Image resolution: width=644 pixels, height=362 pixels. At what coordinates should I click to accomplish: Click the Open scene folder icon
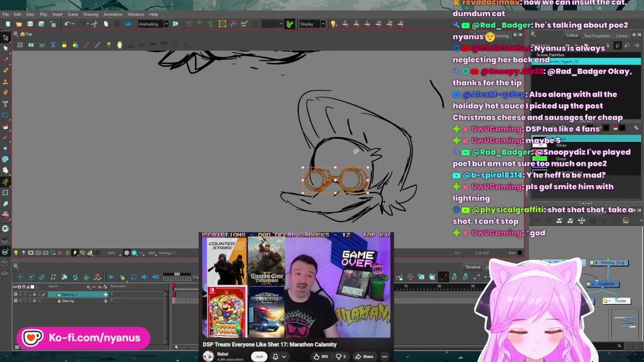tap(19, 24)
